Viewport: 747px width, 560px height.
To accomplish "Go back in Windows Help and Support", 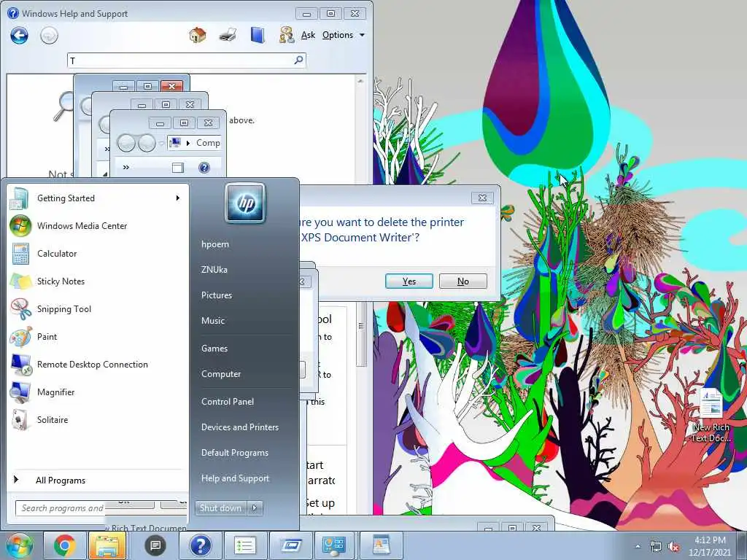I will pos(19,35).
